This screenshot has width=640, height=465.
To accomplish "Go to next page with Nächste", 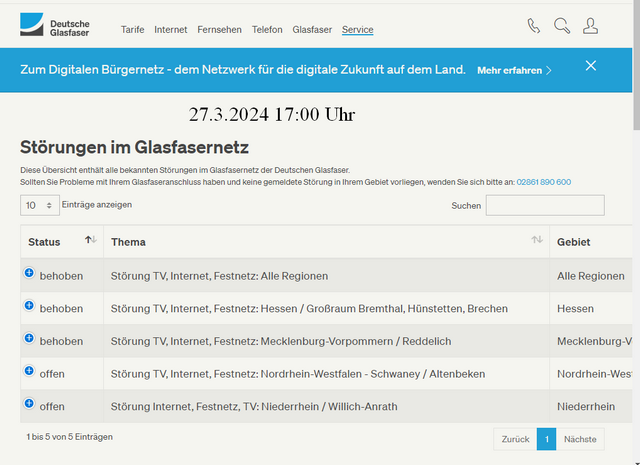I will pos(580,439).
